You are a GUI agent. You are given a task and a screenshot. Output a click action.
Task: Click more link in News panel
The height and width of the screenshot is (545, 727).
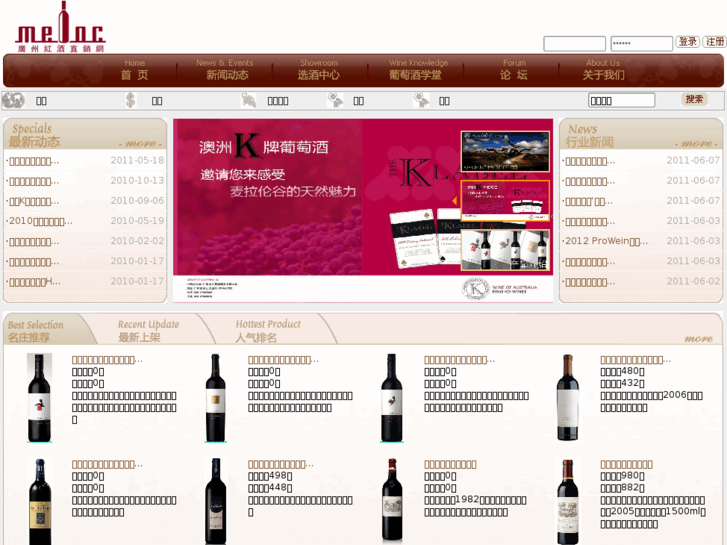pos(696,143)
